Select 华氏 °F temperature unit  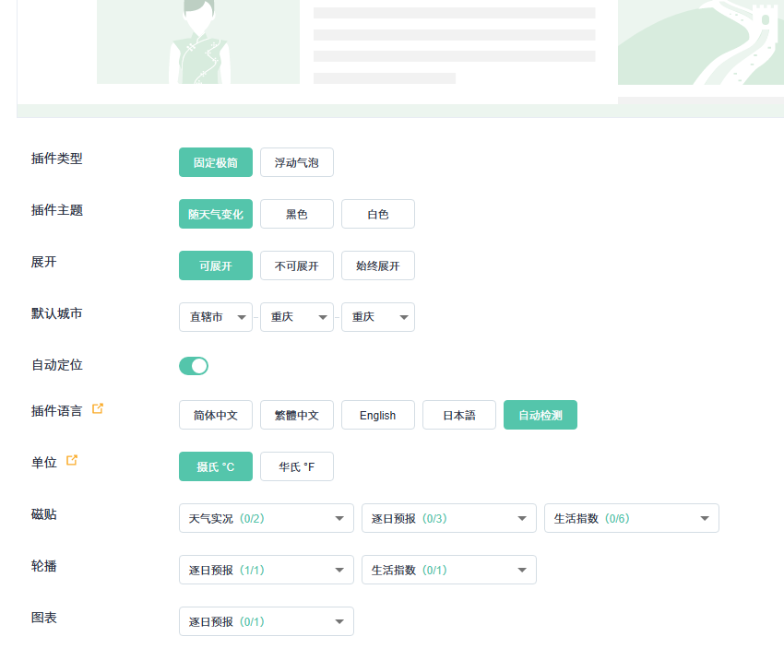tap(297, 466)
